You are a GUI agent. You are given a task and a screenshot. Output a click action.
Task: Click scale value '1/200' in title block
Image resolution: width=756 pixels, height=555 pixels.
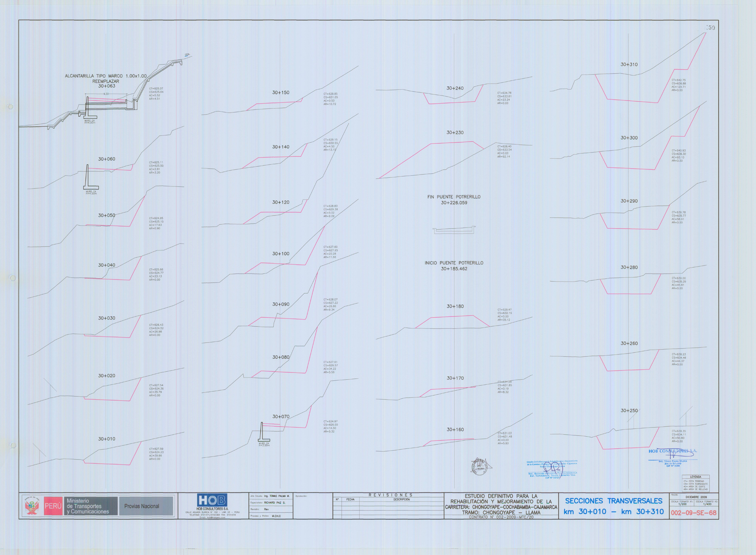click(682, 504)
